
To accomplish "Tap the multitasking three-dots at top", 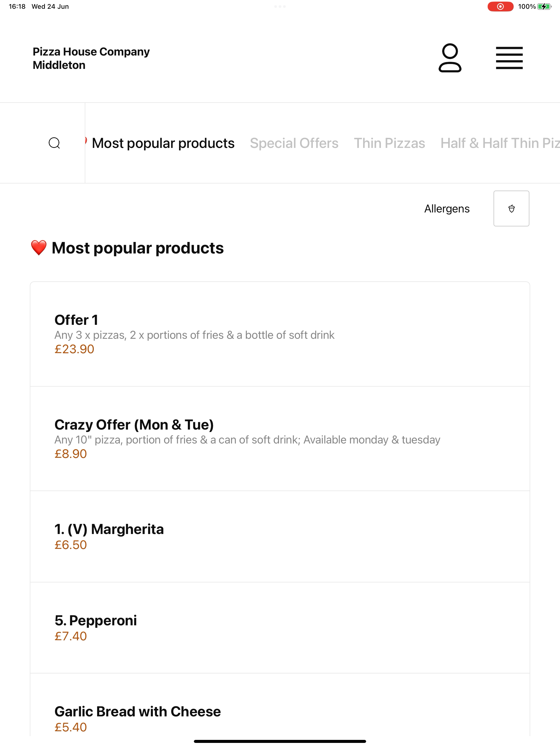I will point(280,6).
